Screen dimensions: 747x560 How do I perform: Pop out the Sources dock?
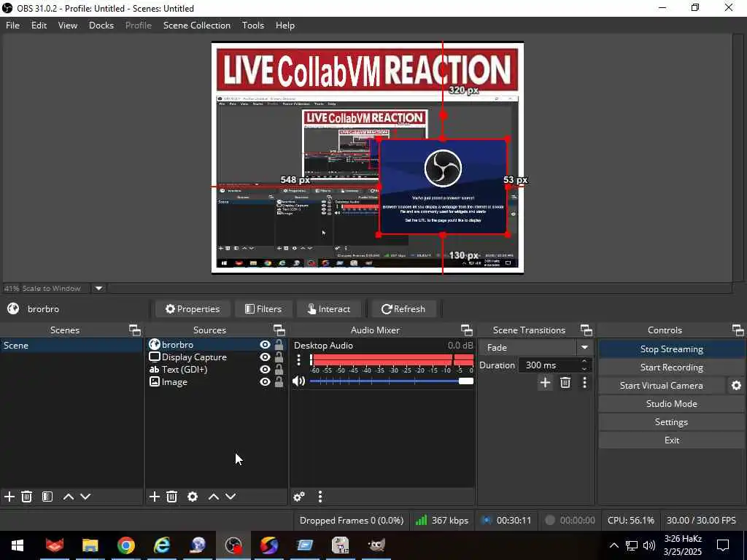point(279,330)
